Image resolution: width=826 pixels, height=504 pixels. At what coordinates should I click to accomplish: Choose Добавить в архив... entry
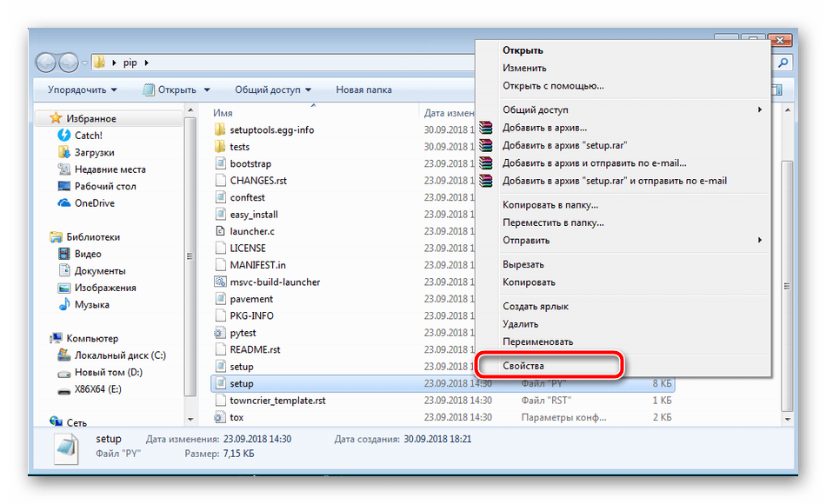[544, 128]
